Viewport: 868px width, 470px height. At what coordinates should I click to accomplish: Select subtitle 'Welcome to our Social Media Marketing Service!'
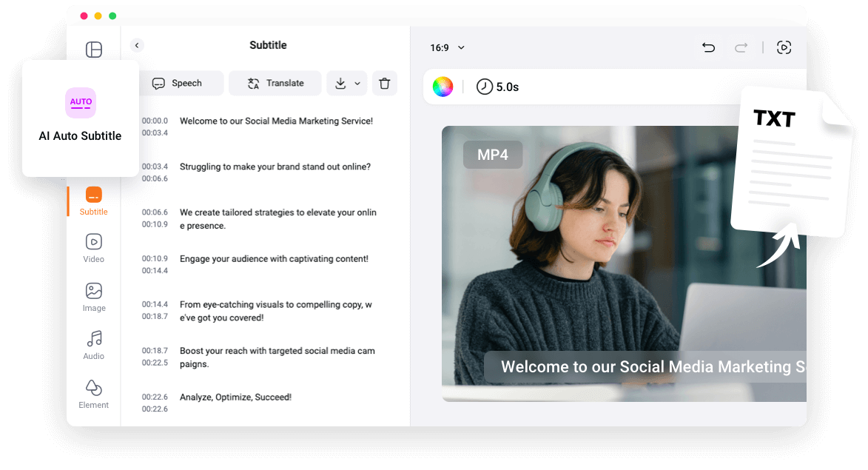(276, 121)
